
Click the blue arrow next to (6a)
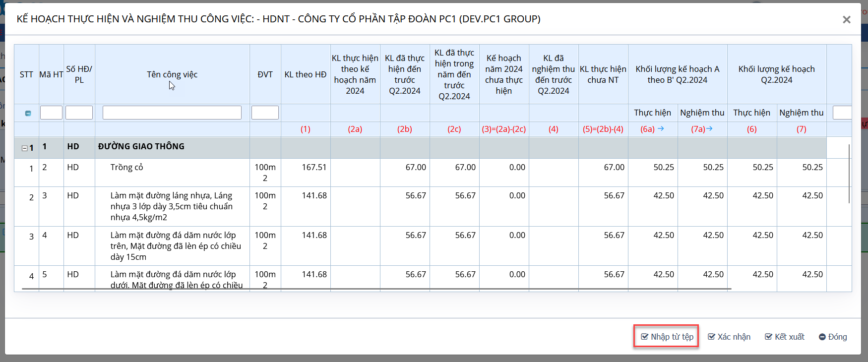click(661, 129)
